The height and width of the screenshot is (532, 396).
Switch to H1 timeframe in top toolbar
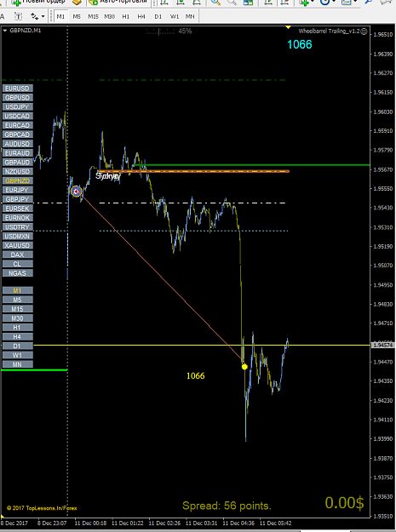125,16
